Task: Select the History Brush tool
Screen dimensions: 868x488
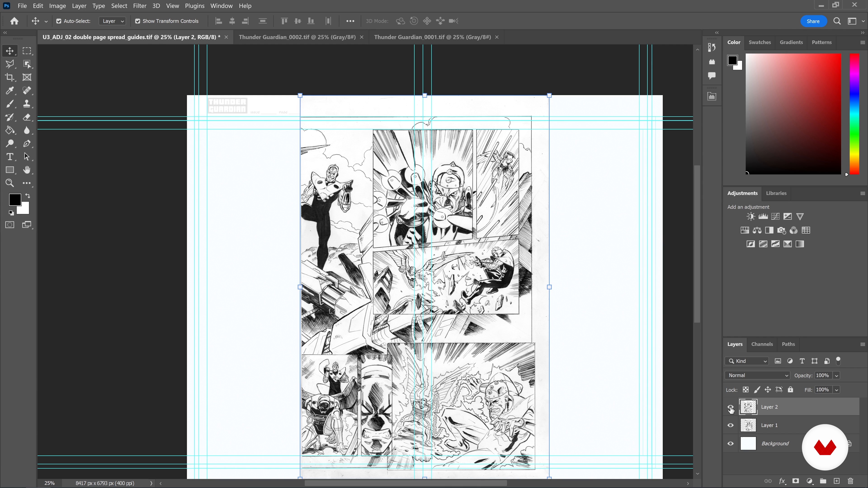Action: [x=10, y=117]
